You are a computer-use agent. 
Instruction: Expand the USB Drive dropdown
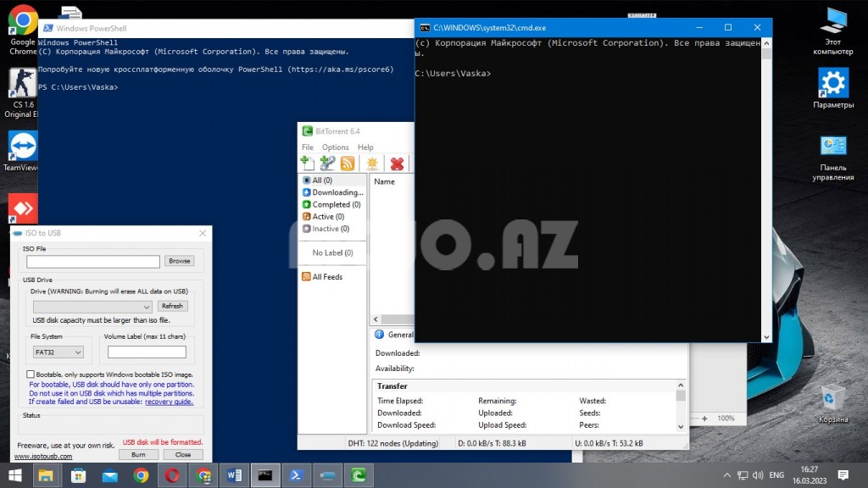(x=92, y=307)
